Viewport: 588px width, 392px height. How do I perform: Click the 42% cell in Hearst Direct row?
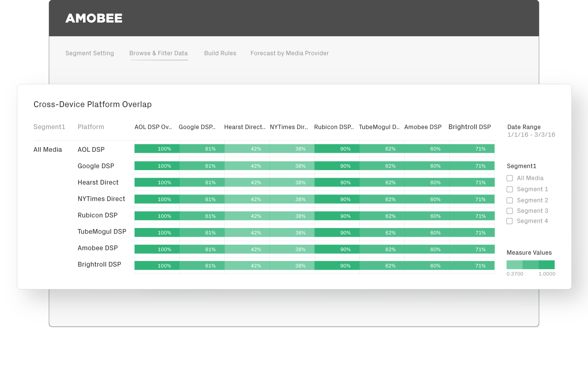(247, 182)
